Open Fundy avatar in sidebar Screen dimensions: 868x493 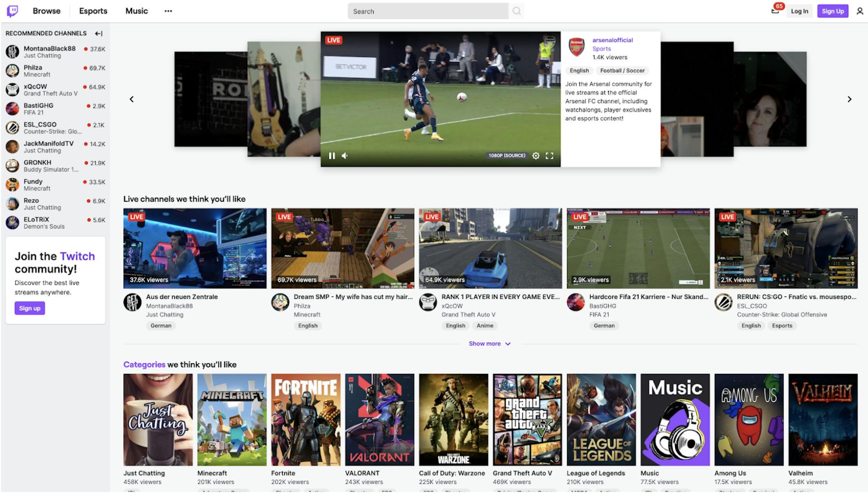pos(13,185)
